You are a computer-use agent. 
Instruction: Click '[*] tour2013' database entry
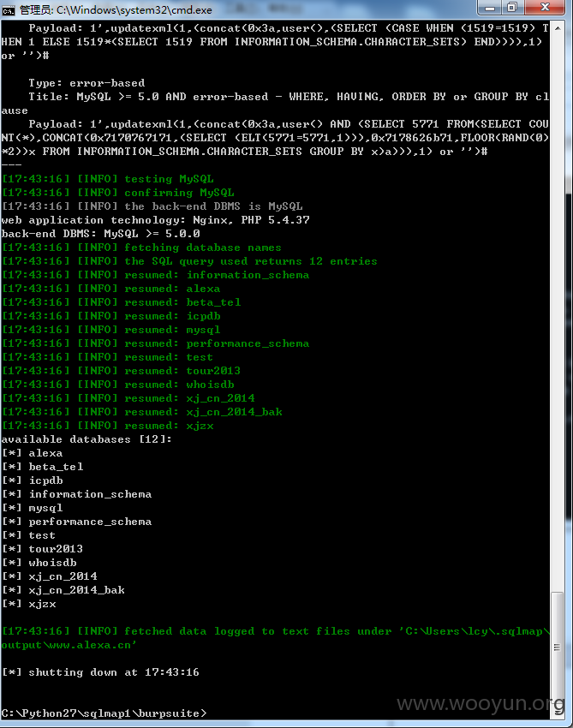[x=42, y=549]
